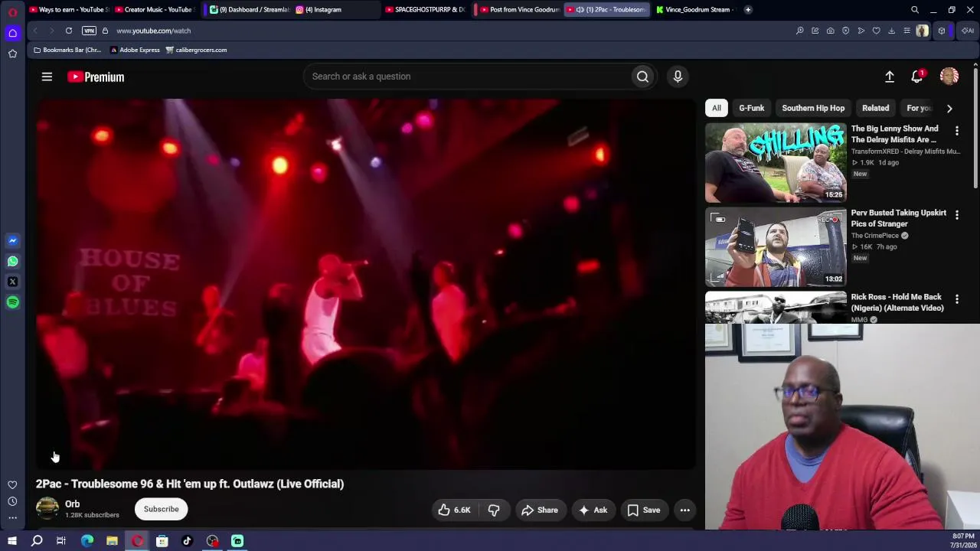Open X (Twitter) in the Opera sidebar
Image resolution: width=980 pixels, height=551 pixels.
point(12,282)
